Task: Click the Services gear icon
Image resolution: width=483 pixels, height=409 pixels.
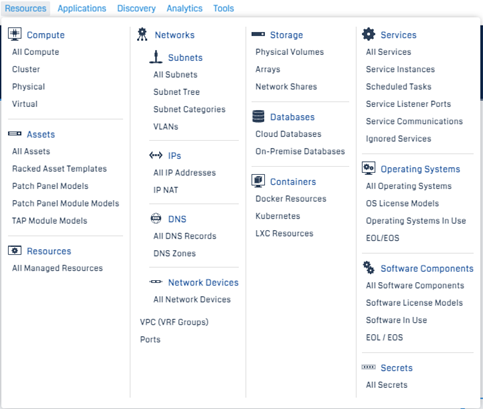Action: point(369,34)
